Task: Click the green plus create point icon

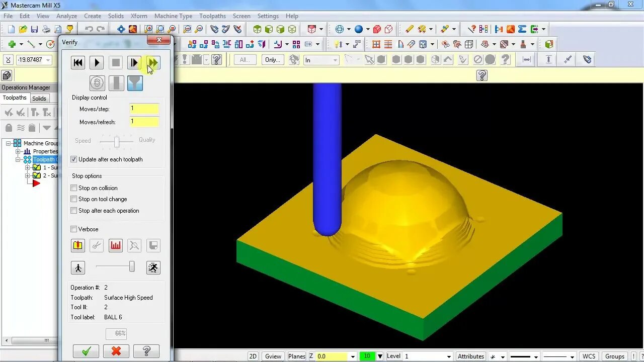Action: (12, 44)
